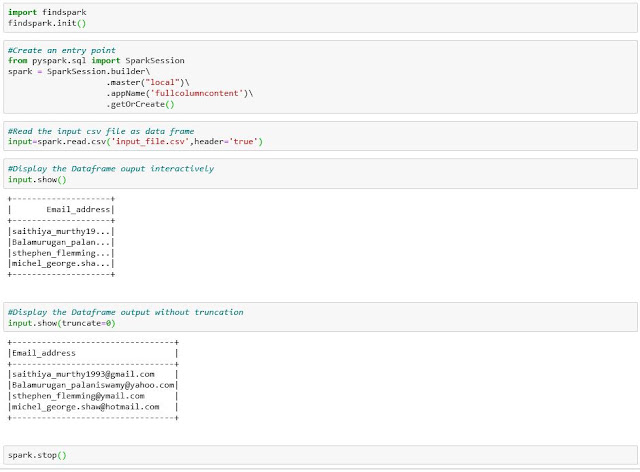Click 'Balamurugan_palaniswamy@yahoo.com' row
The width and height of the screenshot is (640, 472).
pos(93,385)
